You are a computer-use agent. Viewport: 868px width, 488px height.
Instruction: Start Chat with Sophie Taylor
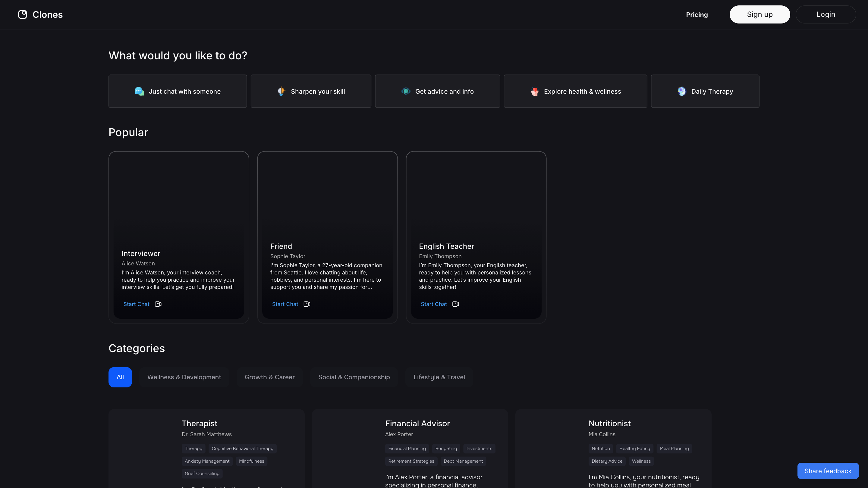tap(285, 304)
